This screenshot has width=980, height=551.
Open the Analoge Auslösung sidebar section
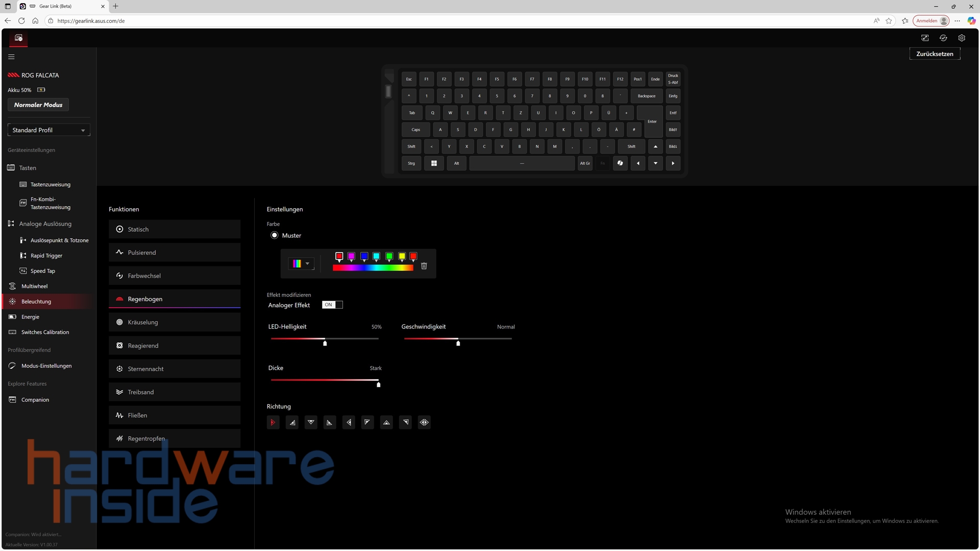tap(45, 223)
